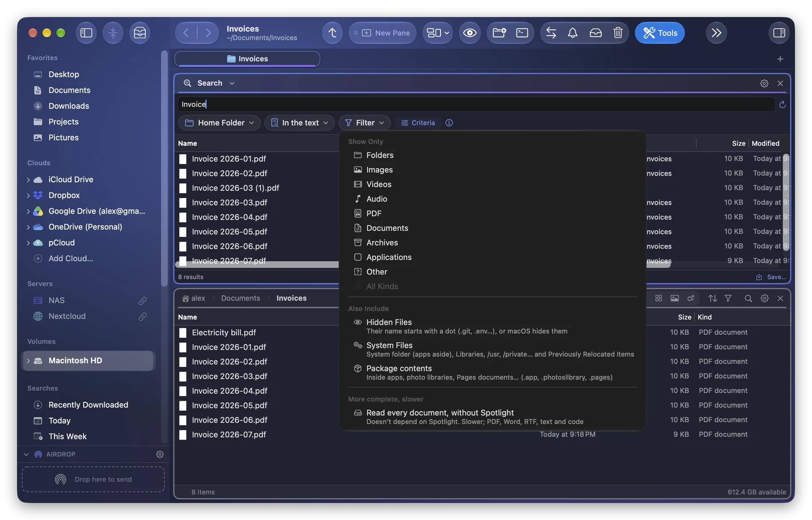812x520 pixels.
Task: Enable Read every document without Spotlight
Action: 492,417
